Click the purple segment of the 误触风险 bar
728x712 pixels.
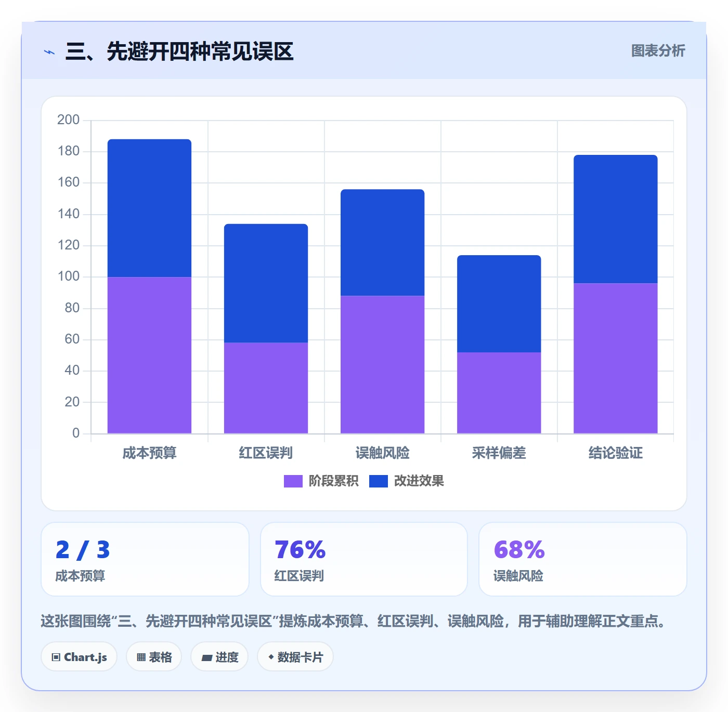(382, 364)
